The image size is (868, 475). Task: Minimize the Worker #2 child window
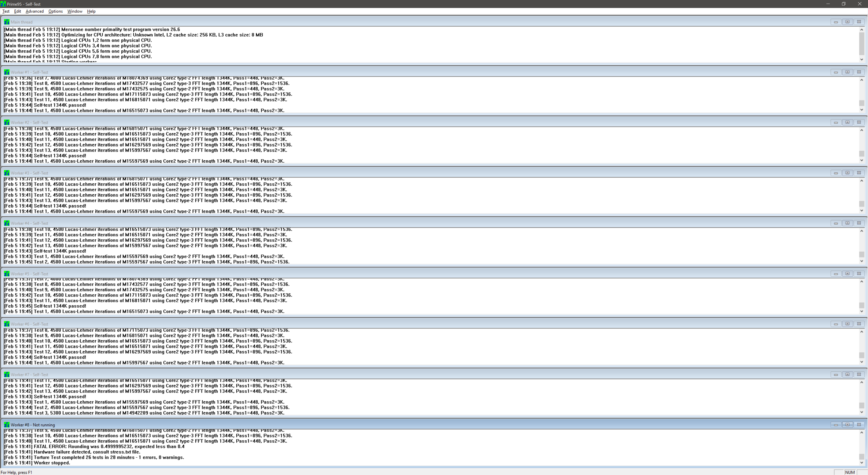(x=836, y=122)
